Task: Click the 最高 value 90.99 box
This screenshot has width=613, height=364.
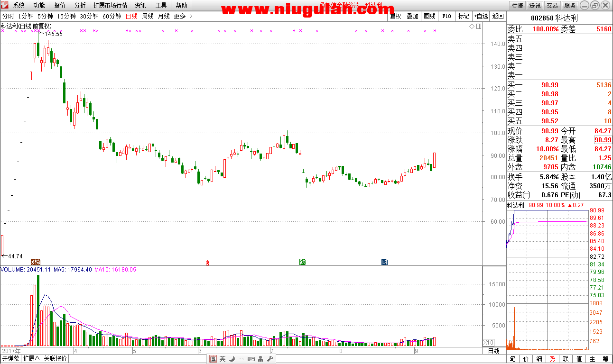Action: click(x=603, y=140)
